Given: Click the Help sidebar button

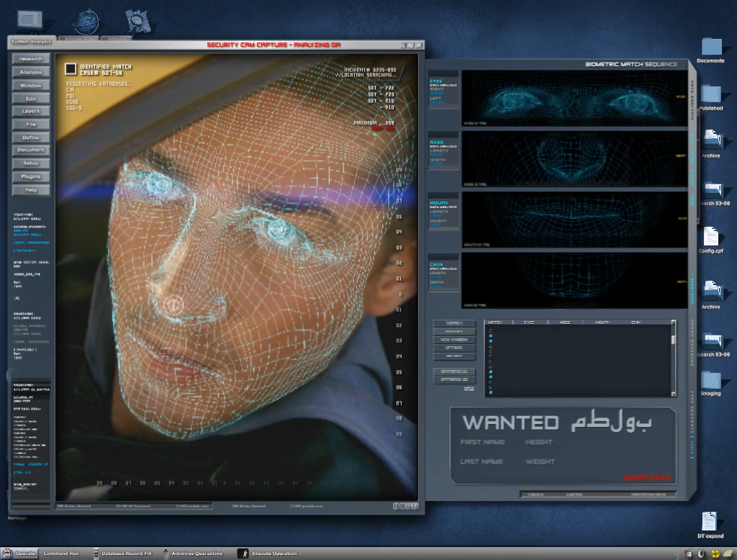Looking at the screenshot, I should pos(31,190).
